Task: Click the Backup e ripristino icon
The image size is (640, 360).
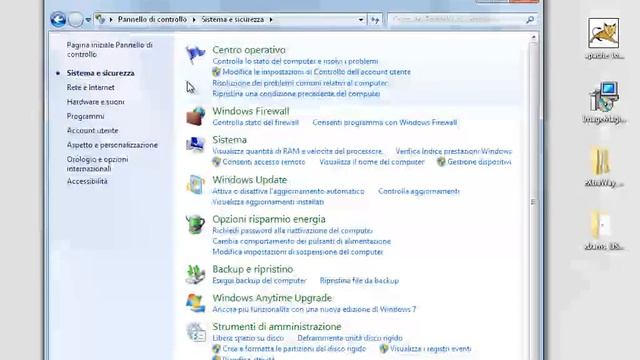Action: (196, 274)
